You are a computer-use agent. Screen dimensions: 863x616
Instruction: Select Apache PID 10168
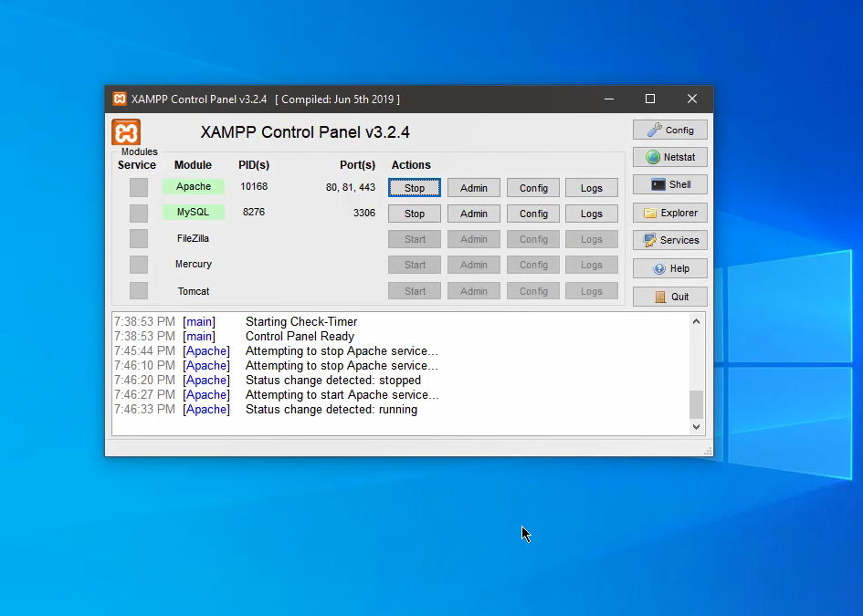(254, 186)
